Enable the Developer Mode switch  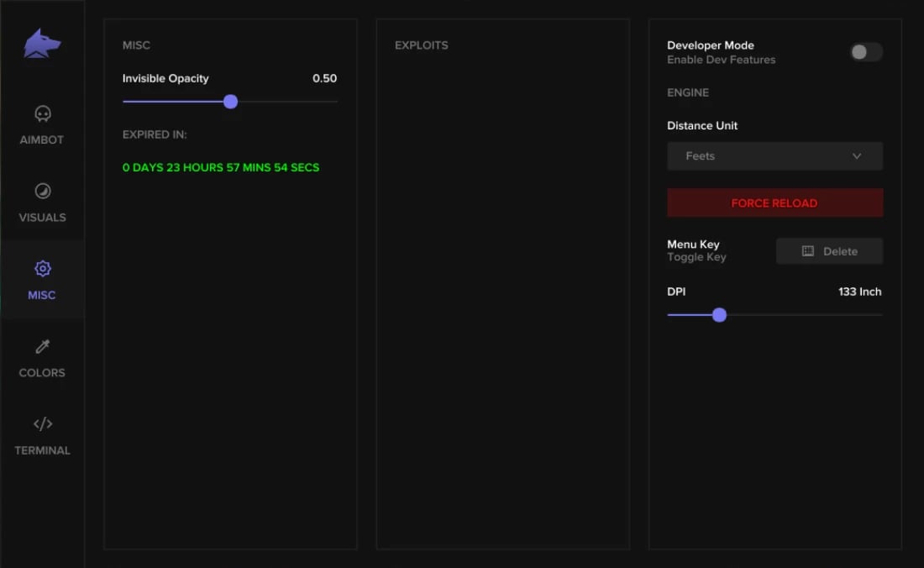pyautogui.click(x=866, y=52)
